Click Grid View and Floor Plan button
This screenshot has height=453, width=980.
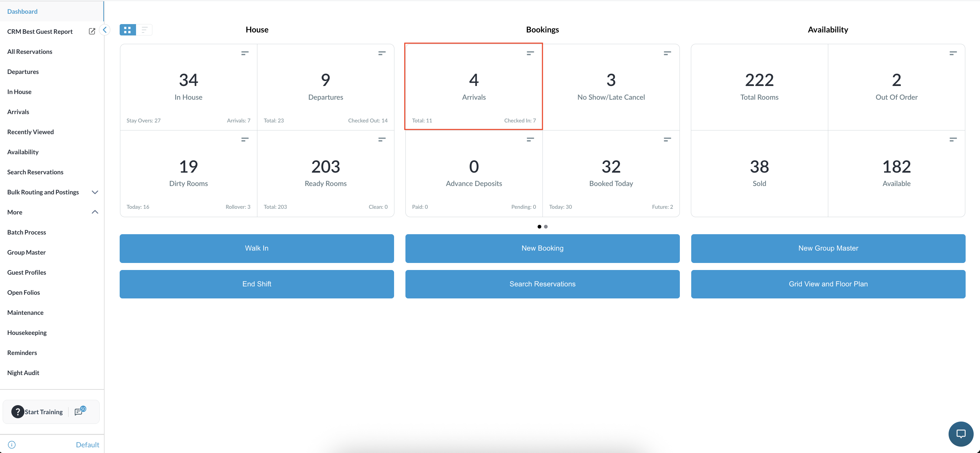pyautogui.click(x=828, y=284)
